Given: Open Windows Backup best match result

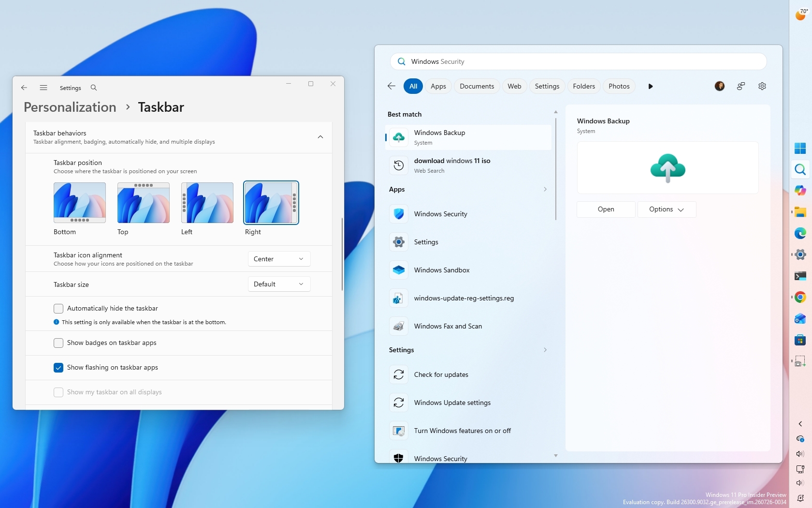Looking at the screenshot, I should tap(468, 137).
